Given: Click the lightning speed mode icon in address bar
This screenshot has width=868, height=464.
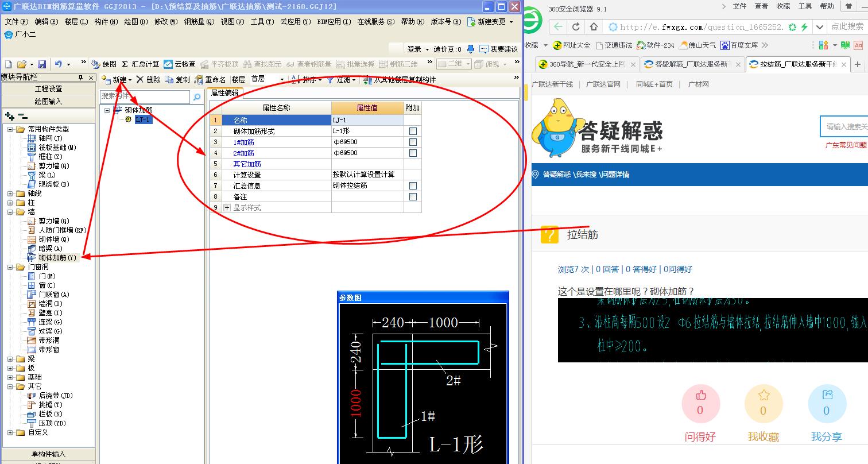Looking at the screenshot, I should (804, 27).
